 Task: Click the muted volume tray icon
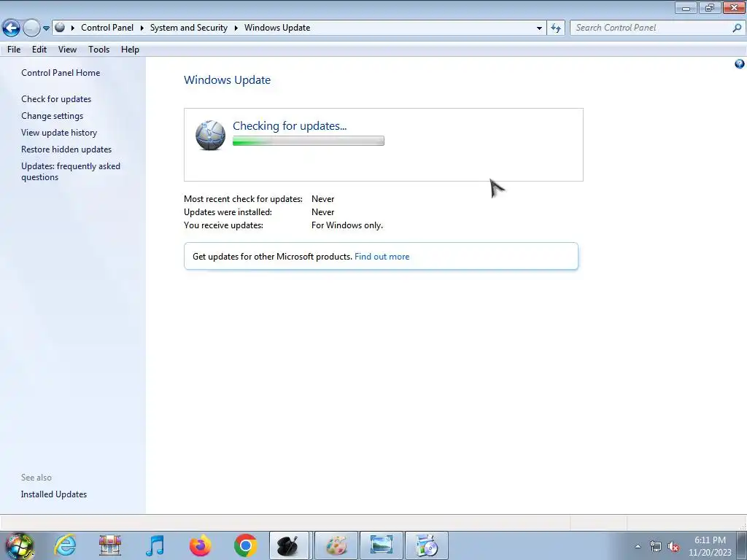tap(673, 547)
